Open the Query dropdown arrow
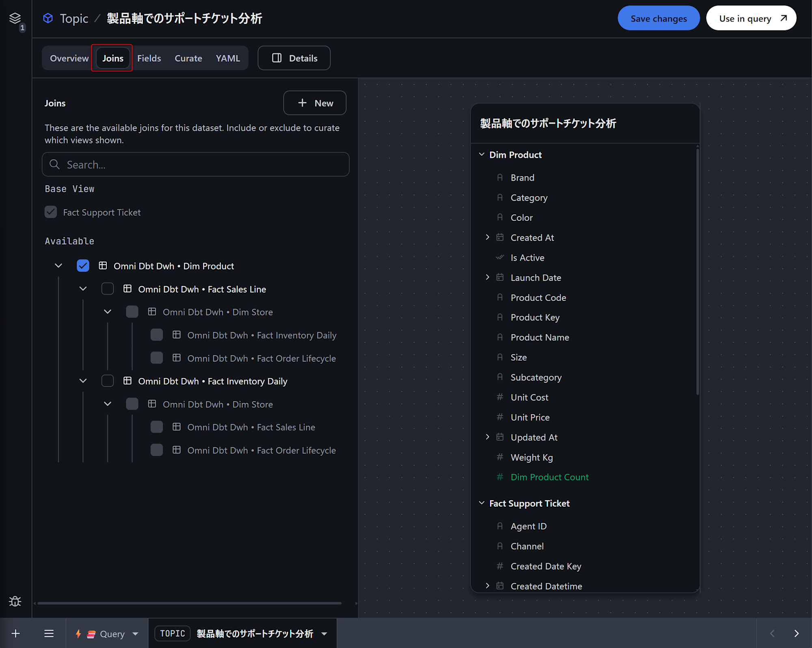 pyautogui.click(x=136, y=633)
